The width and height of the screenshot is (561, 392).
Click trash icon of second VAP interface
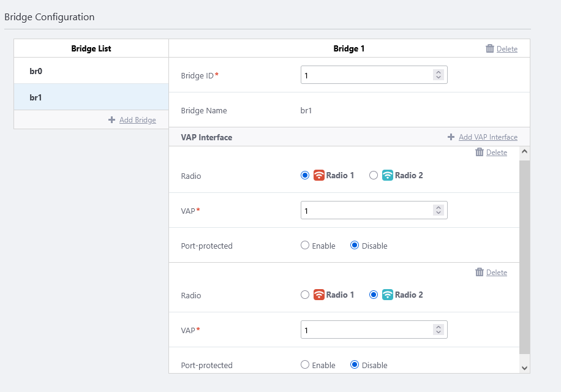pos(480,272)
